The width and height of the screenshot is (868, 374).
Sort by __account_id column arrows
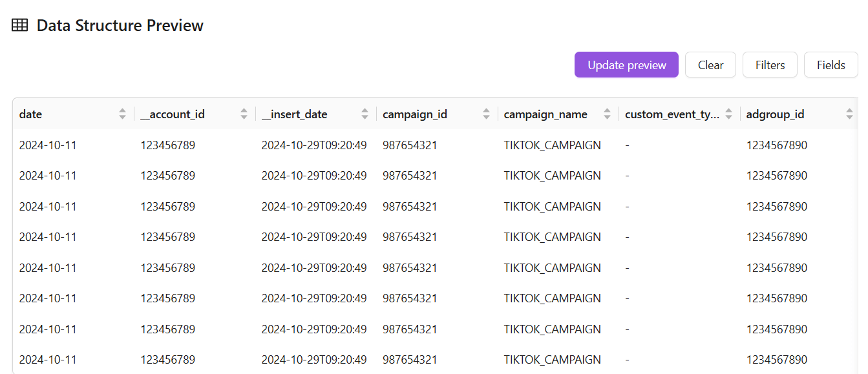pos(244,114)
